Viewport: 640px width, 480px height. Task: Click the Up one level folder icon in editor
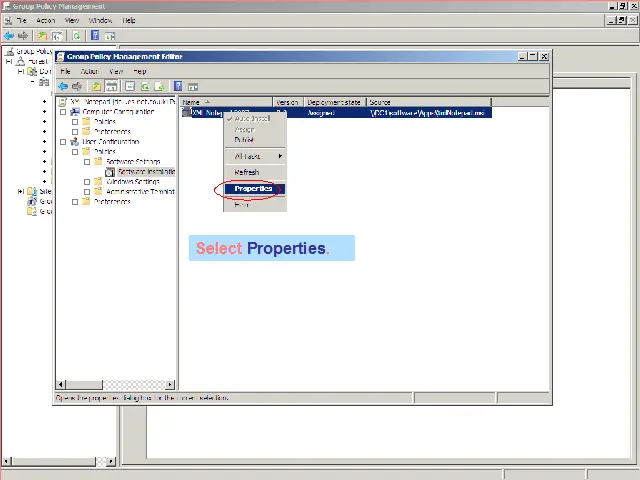coord(96,87)
